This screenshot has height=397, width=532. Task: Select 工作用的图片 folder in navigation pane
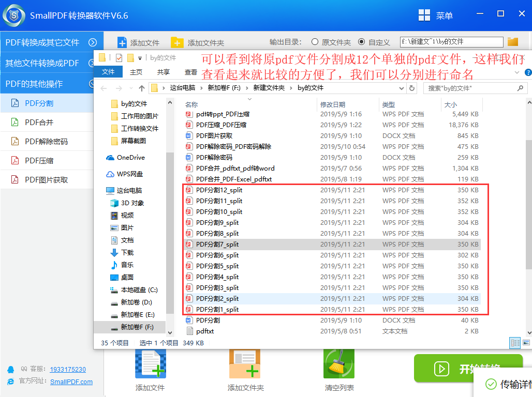pyautogui.click(x=135, y=116)
